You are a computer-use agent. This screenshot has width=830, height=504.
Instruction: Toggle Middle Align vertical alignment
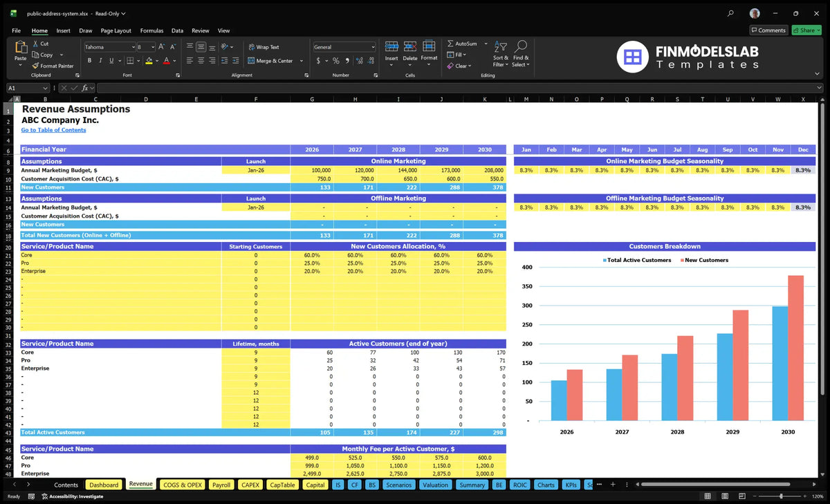201,47
